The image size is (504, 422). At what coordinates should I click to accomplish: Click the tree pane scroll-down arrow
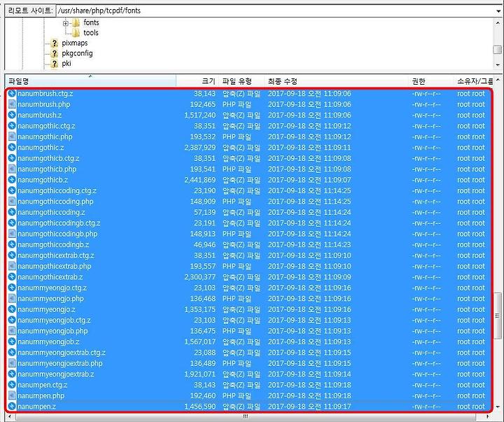tap(498, 65)
